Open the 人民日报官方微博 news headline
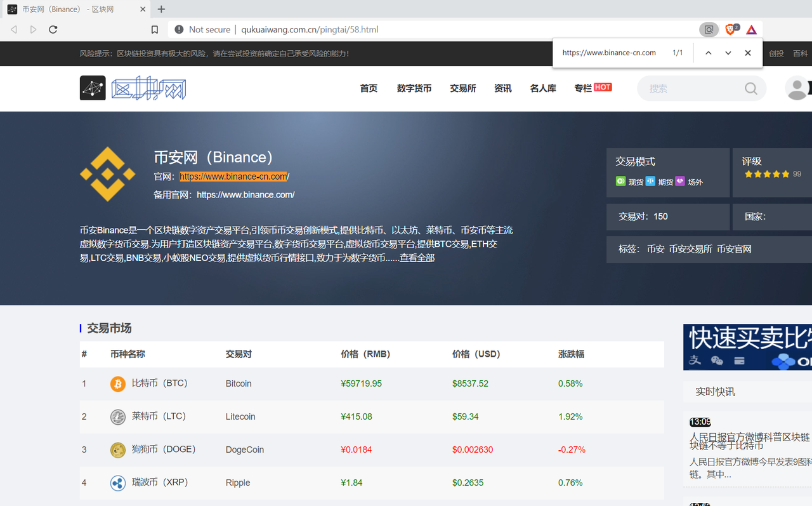812x506 pixels. 750,442
